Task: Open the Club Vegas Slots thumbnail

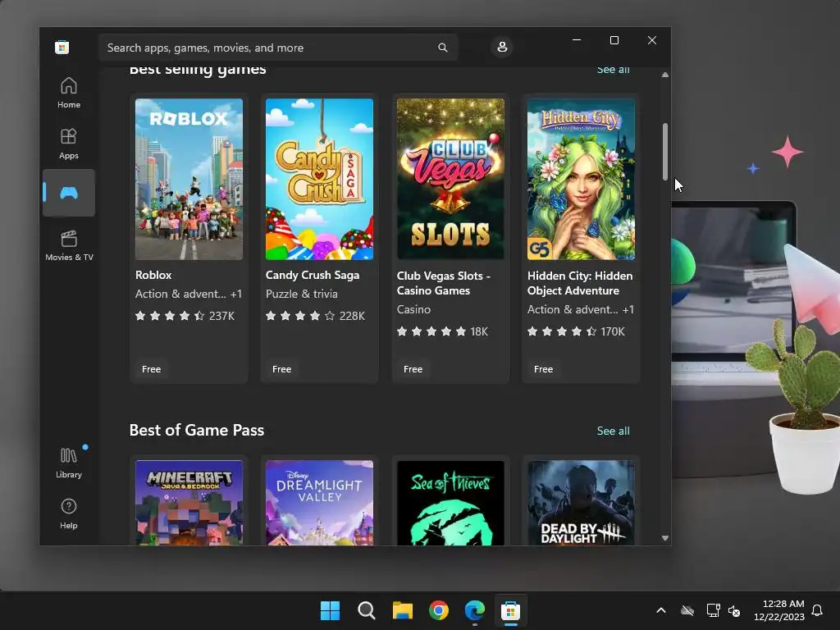Action: [450, 179]
